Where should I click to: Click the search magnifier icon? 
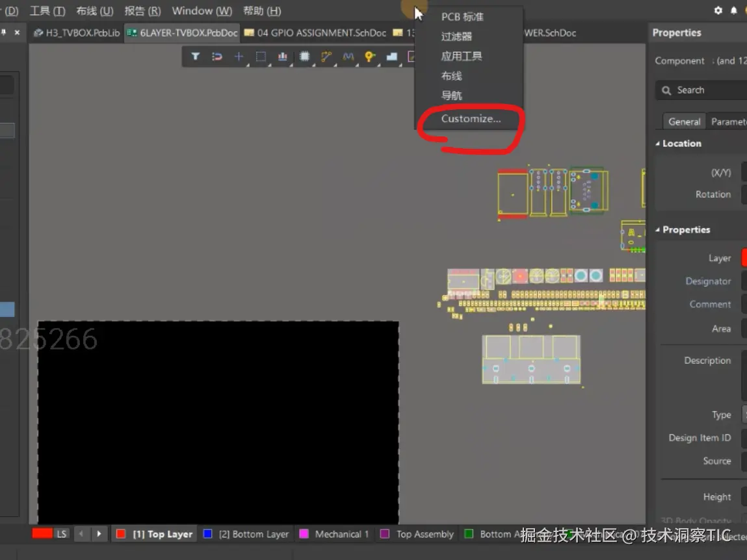click(666, 90)
